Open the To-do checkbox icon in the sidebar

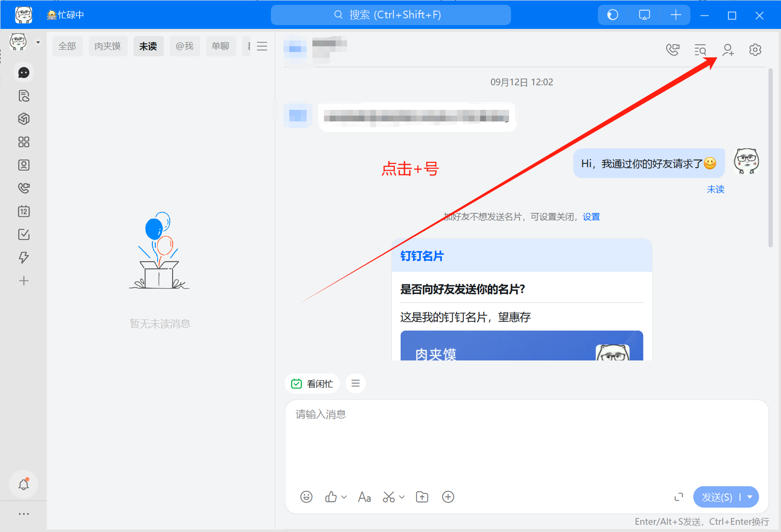(x=24, y=234)
